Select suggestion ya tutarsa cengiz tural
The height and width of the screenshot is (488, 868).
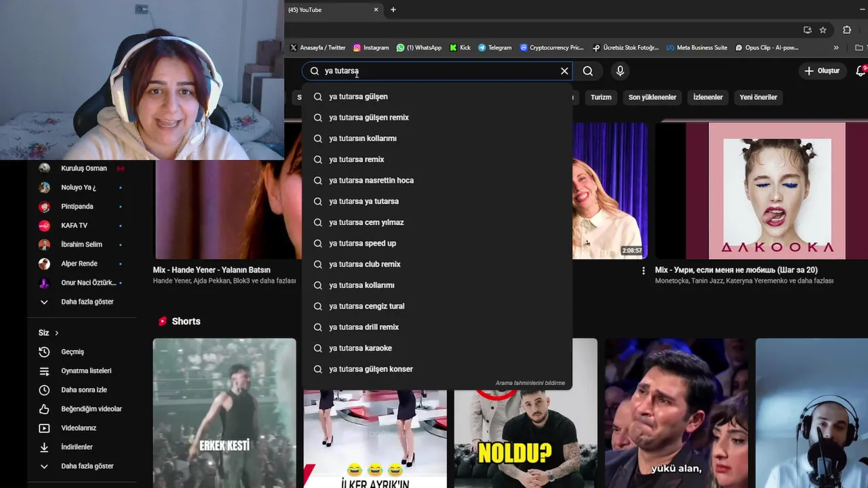[437, 306]
